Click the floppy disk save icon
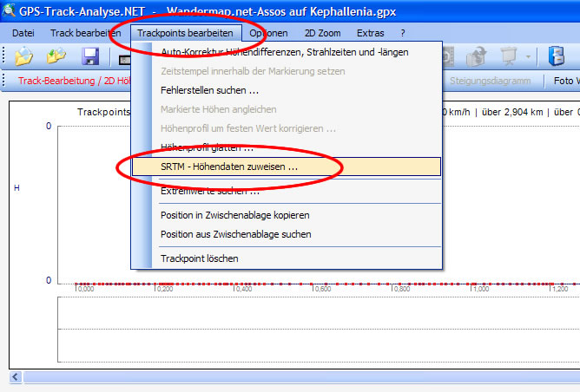Image resolution: width=580 pixels, height=392 pixels. click(x=90, y=57)
